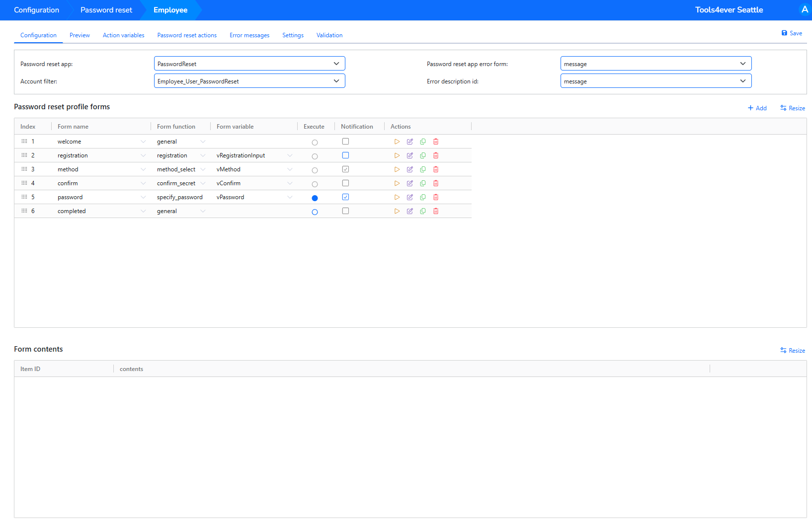The image size is (812, 523).
Task: Open the Error description id dropdown
Action: pyautogui.click(x=656, y=81)
